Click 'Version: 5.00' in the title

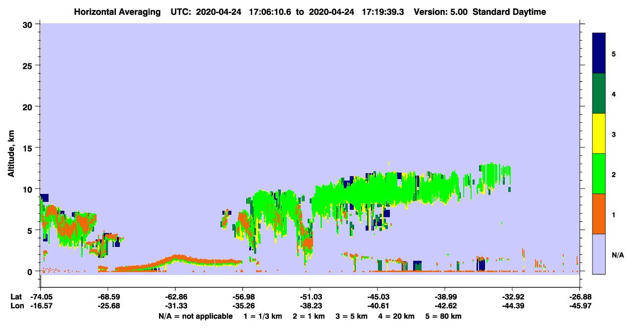[441, 12]
